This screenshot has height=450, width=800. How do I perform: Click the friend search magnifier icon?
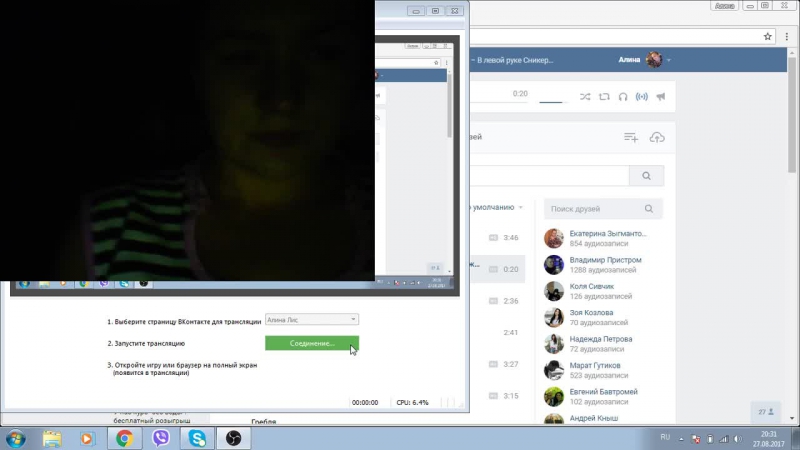[x=649, y=209]
